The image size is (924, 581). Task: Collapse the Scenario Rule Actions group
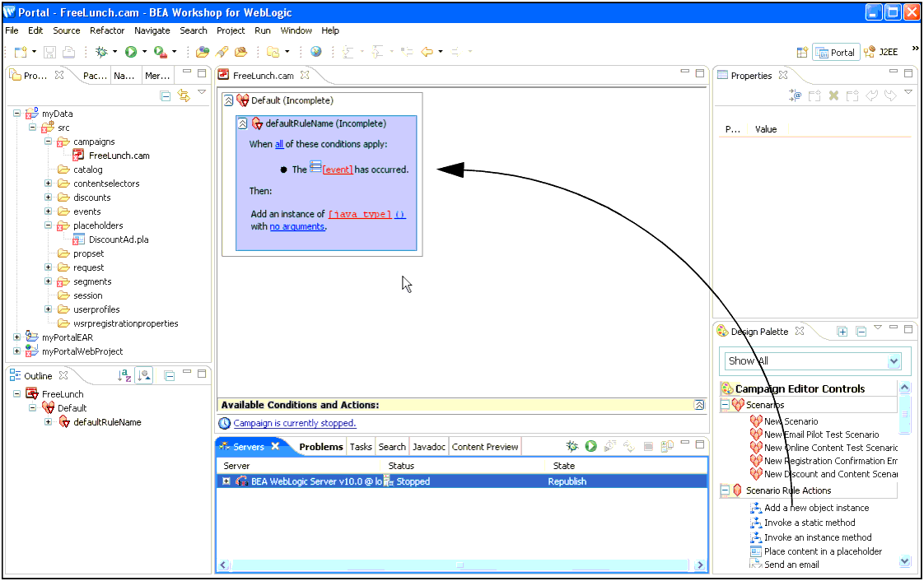coord(726,490)
